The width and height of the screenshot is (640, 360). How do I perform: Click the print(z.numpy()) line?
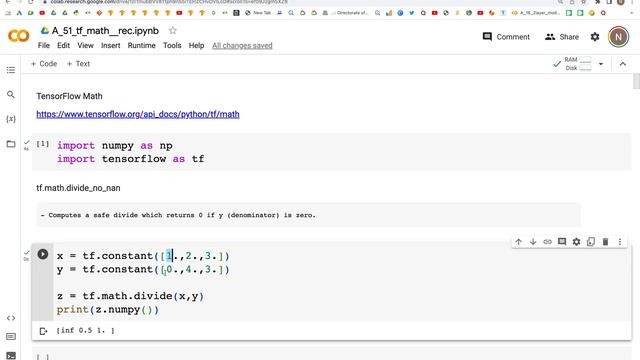pos(108,310)
